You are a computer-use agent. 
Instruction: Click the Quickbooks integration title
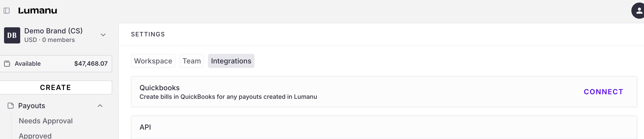click(x=159, y=88)
